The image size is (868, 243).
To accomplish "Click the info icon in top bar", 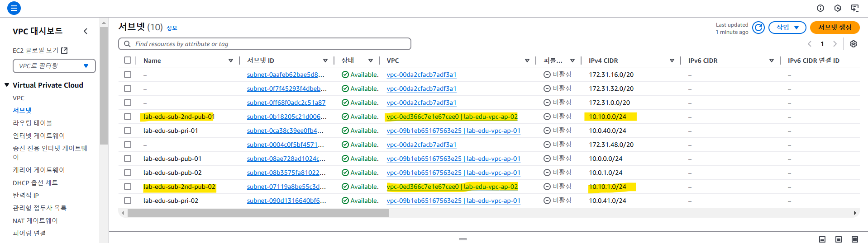I will tap(820, 8).
